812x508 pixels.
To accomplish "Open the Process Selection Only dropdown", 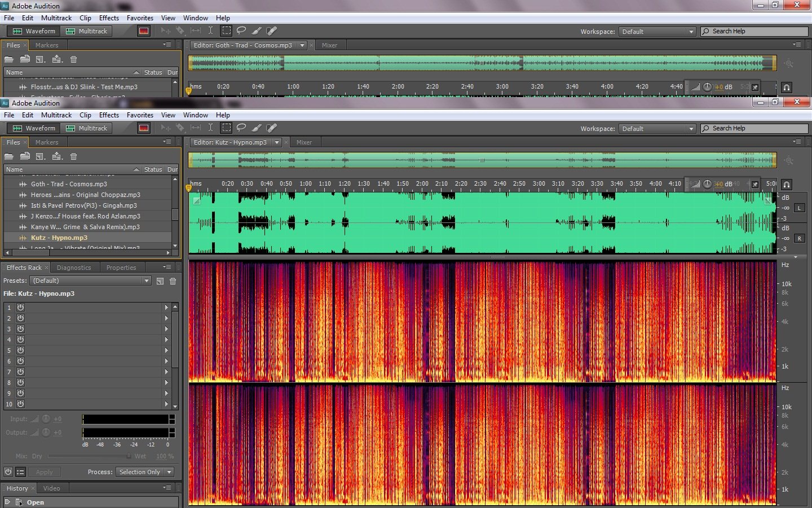I will 144,472.
